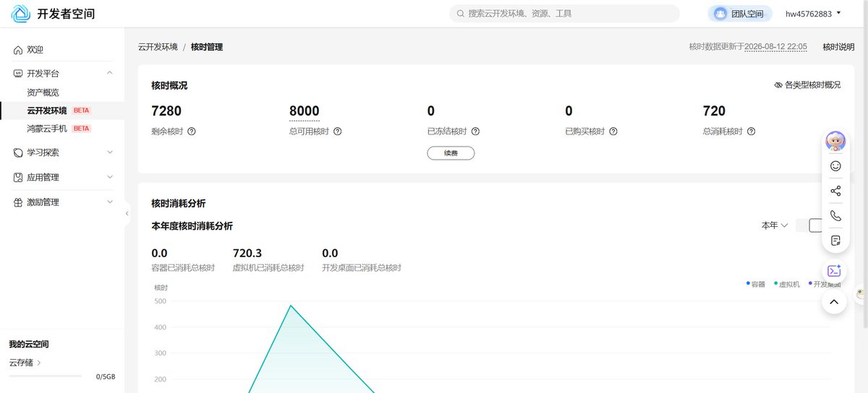Click the 欢迎 home icon
Screen dimensions: 868x393
[x=18, y=50]
